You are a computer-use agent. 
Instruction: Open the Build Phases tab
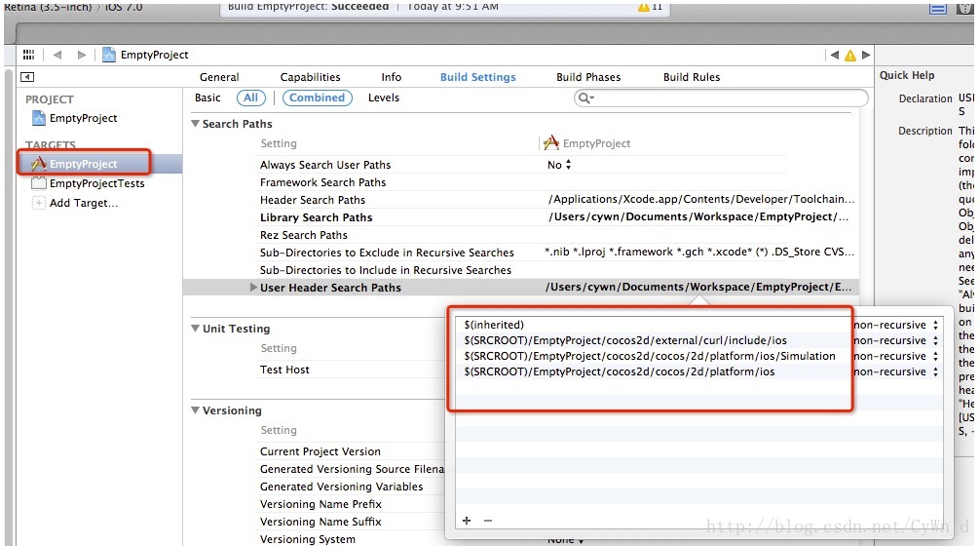588,77
